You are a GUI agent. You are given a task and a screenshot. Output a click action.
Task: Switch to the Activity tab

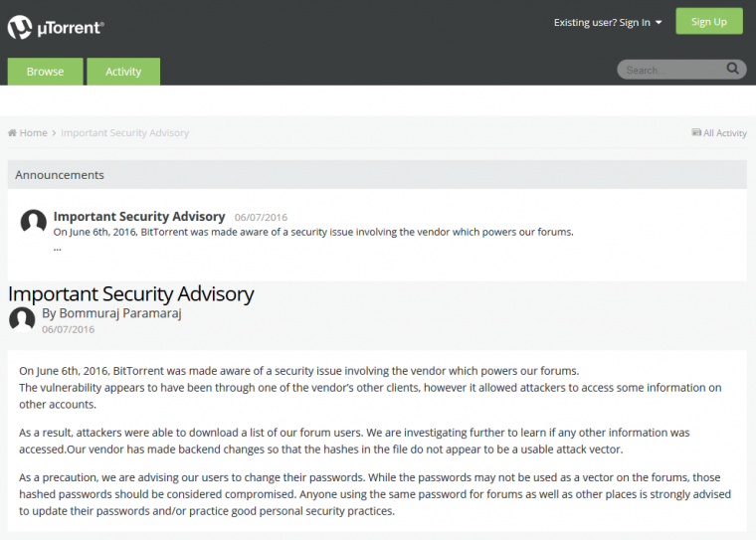pyautogui.click(x=123, y=72)
